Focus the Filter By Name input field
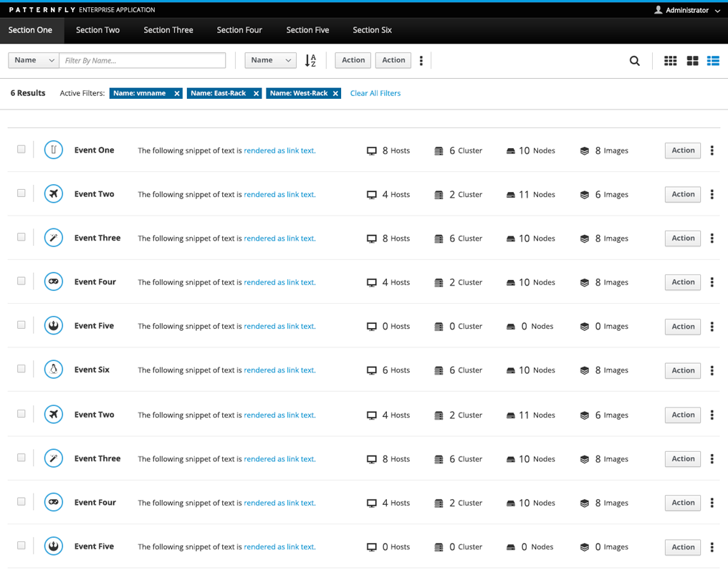Image resolution: width=728 pixels, height=573 pixels. coord(143,60)
